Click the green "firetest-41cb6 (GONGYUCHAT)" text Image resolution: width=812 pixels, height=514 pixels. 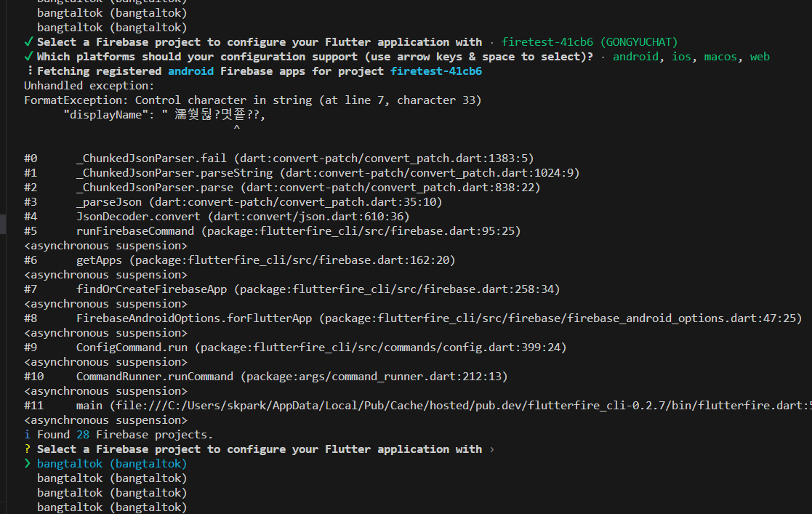(x=590, y=42)
